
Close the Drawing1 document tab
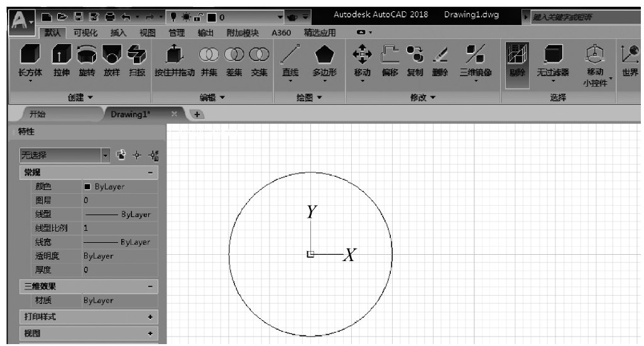tap(174, 114)
